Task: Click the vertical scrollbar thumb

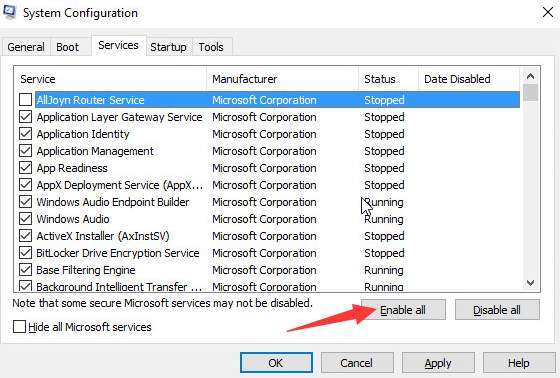Action: tap(530, 93)
